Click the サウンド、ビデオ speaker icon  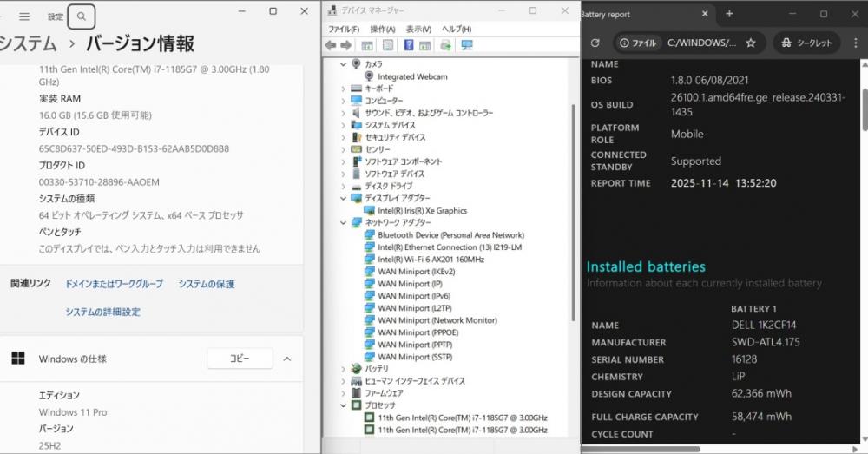pos(356,113)
